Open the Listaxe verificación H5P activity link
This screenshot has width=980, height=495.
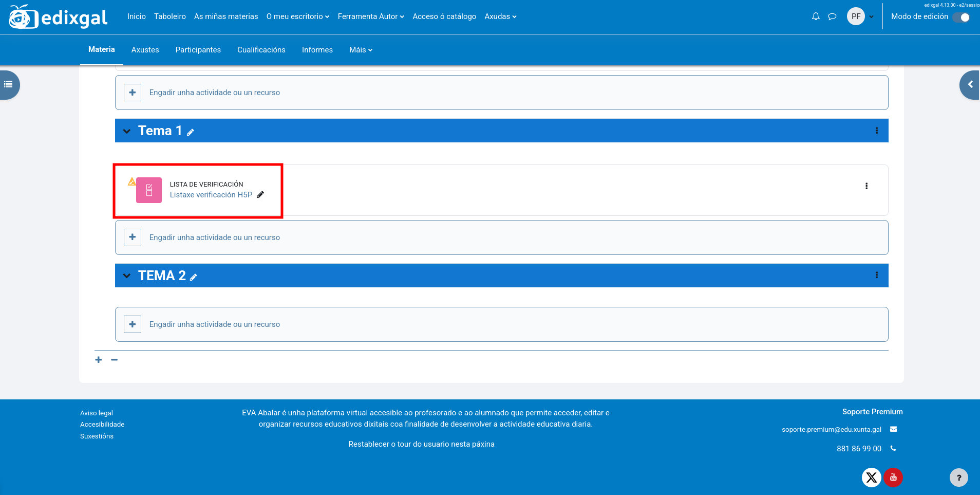pyautogui.click(x=211, y=195)
